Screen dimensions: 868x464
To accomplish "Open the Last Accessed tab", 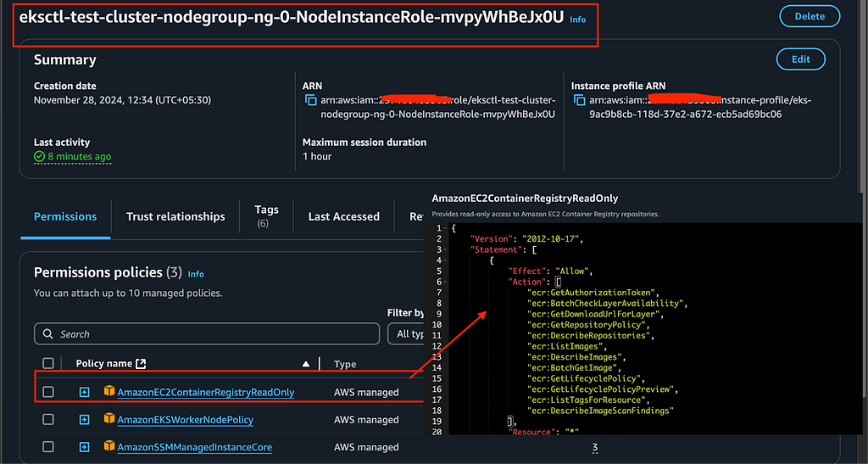I will 344,216.
